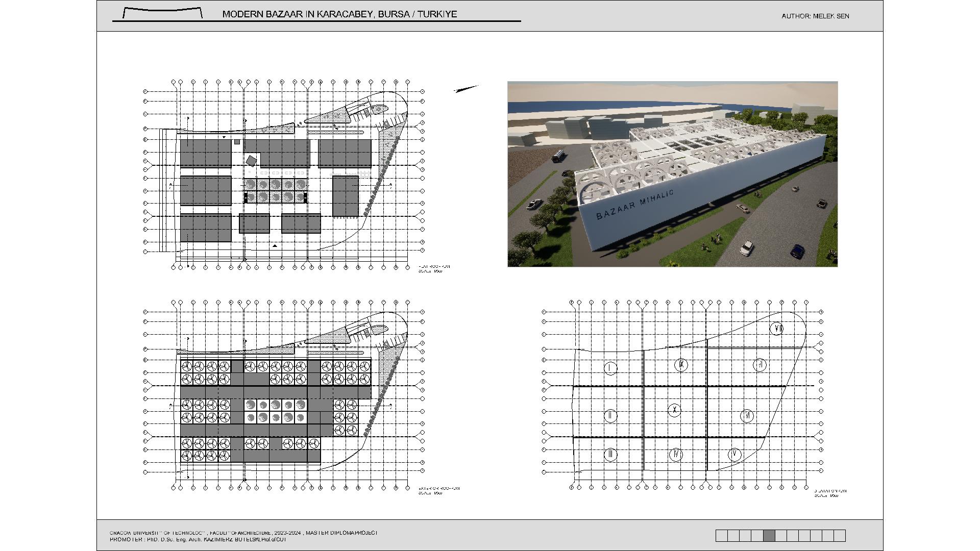Click the Modern Bazaar in Karacabey title
The image size is (980, 551).
coord(339,14)
